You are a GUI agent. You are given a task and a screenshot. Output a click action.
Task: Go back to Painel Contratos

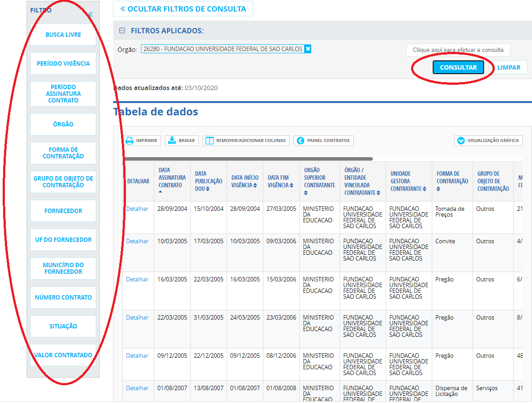click(324, 141)
